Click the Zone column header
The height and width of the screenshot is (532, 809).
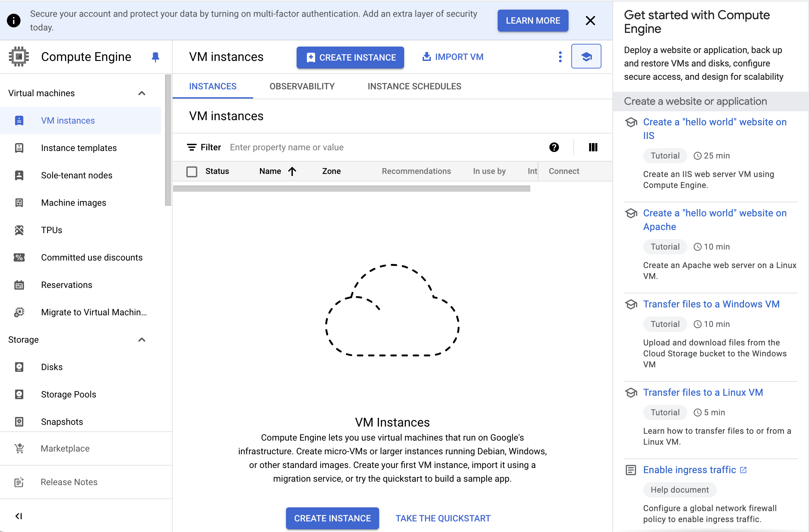[331, 171]
